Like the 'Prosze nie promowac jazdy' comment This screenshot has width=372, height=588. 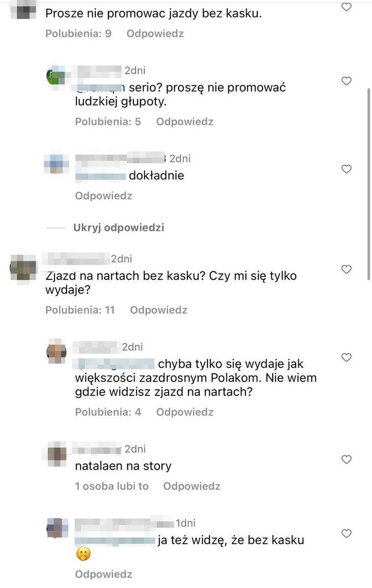click(x=346, y=7)
